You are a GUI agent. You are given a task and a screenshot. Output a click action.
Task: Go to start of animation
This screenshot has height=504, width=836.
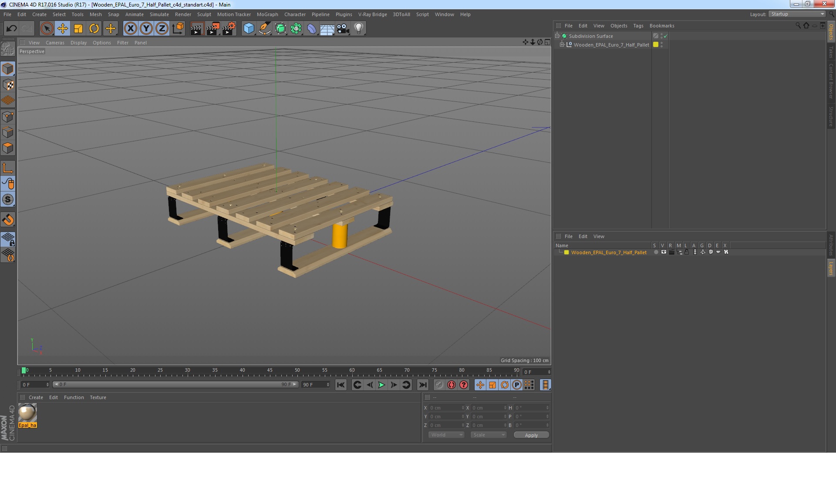point(341,385)
